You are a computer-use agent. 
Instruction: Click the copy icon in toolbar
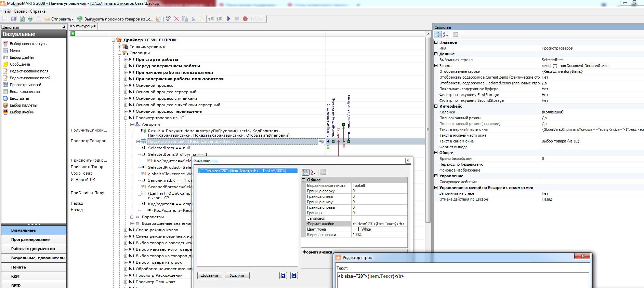click(x=185, y=19)
